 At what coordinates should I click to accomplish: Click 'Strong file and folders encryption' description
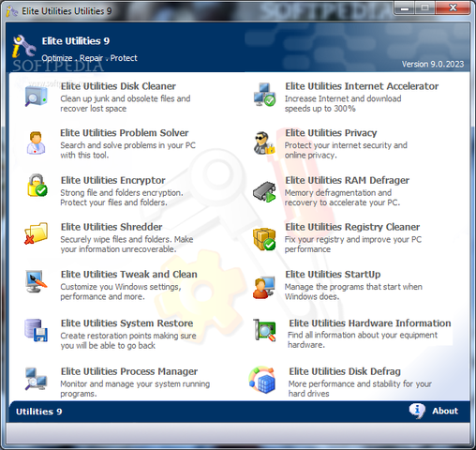pyautogui.click(x=122, y=198)
